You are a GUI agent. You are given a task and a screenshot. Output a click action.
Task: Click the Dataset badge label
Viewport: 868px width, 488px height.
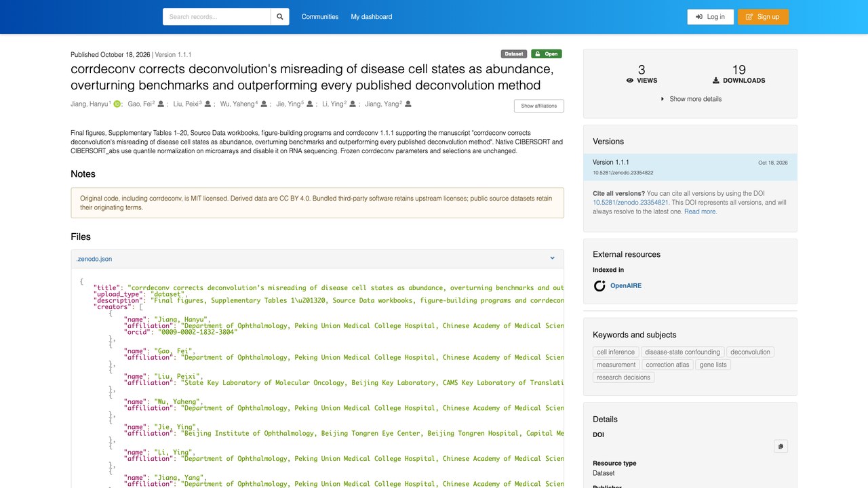tap(514, 54)
